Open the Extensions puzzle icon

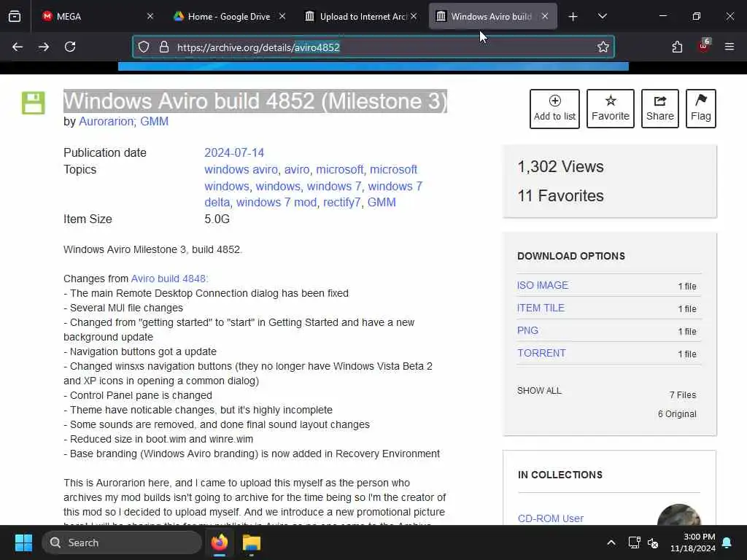[x=677, y=47]
